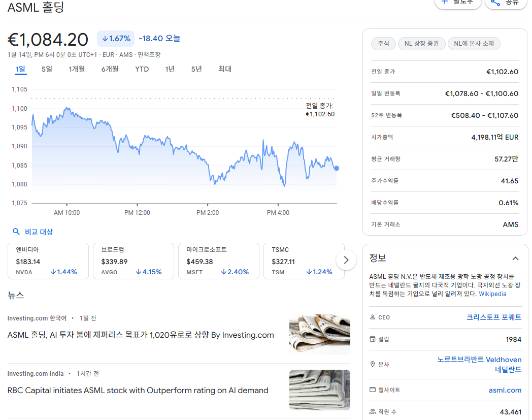The width and height of the screenshot is (532, 420).
Task: Click the 전일 종가 value €1,102.60 in panel
Action: click(502, 72)
